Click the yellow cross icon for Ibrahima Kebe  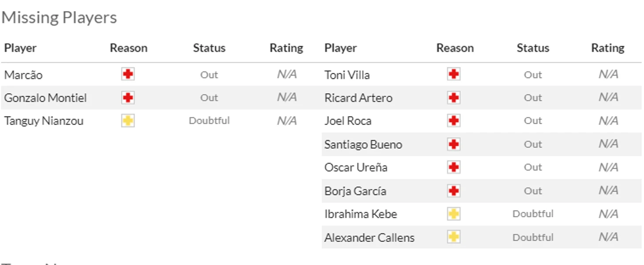pyautogui.click(x=454, y=214)
